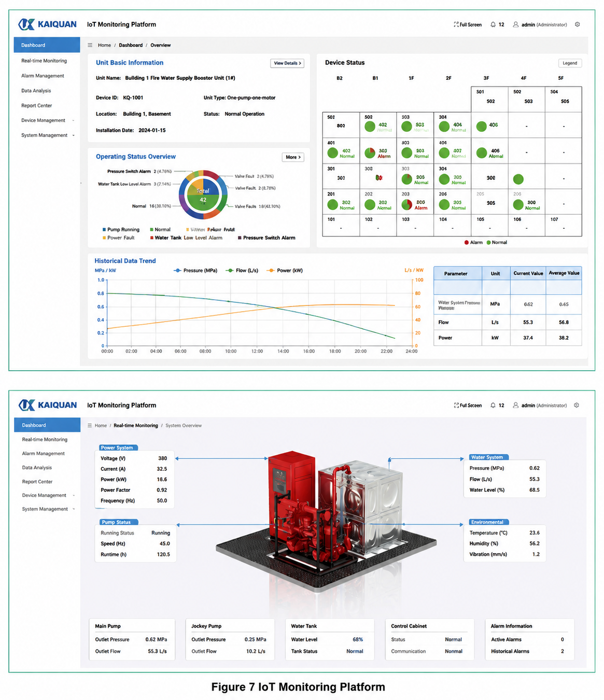Click the admin user icon in upper screenshot
Viewport: 604px width, 700px height.
coord(516,24)
